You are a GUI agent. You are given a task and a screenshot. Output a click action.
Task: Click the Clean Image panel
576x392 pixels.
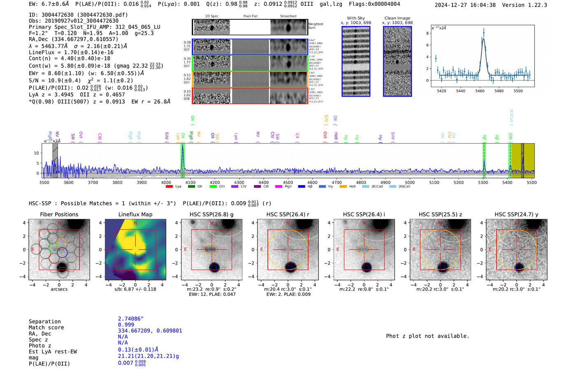[397, 61]
